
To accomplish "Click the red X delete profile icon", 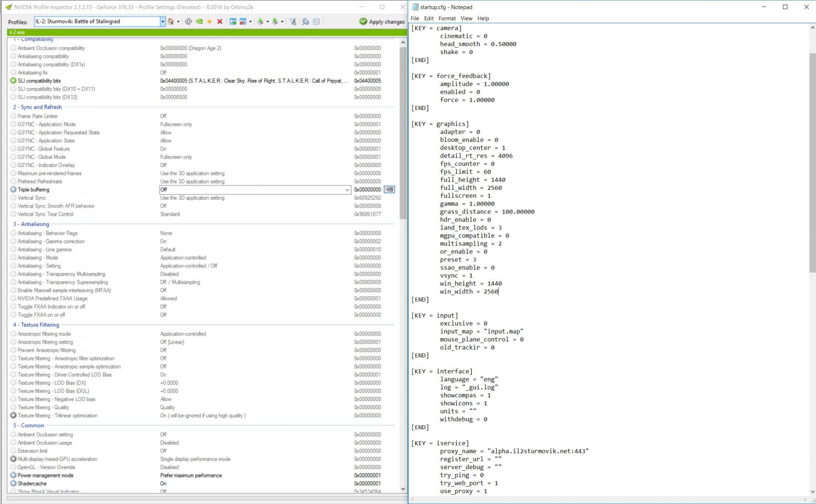I will [x=220, y=22].
